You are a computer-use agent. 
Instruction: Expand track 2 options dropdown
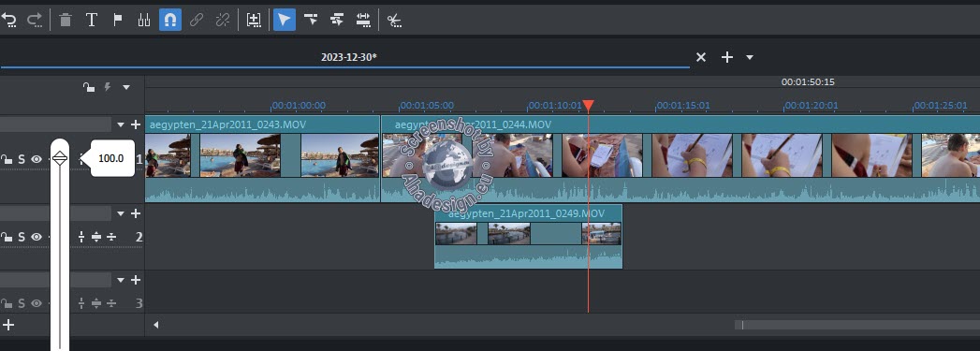tap(121, 213)
